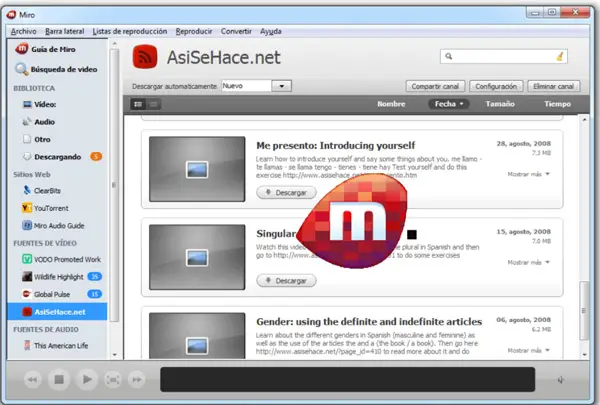
Task: Skip to next track button
Action: [x=137, y=379]
